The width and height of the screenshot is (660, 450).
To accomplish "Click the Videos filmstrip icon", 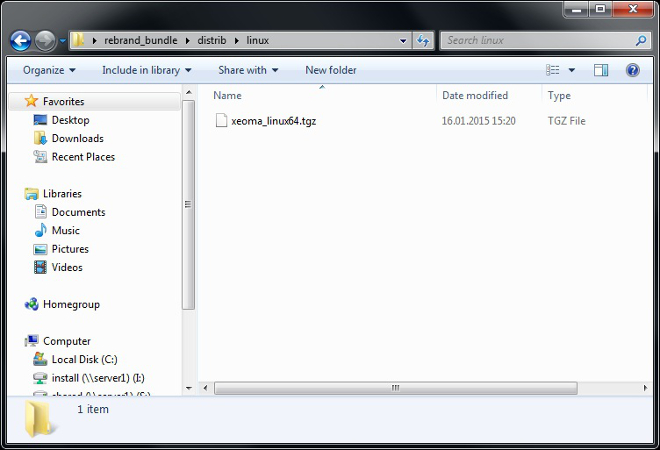I will pyautogui.click(x=40, y=267).
